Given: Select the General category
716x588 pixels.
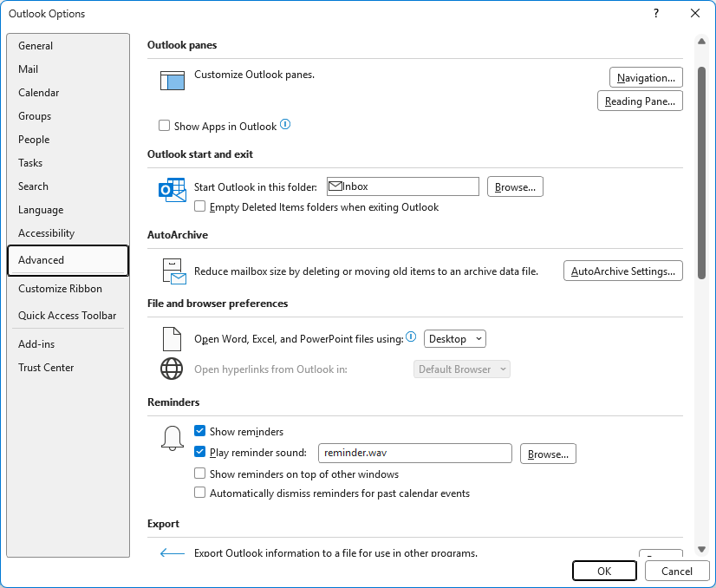Looking at the screenshot, I should [68, 46].
